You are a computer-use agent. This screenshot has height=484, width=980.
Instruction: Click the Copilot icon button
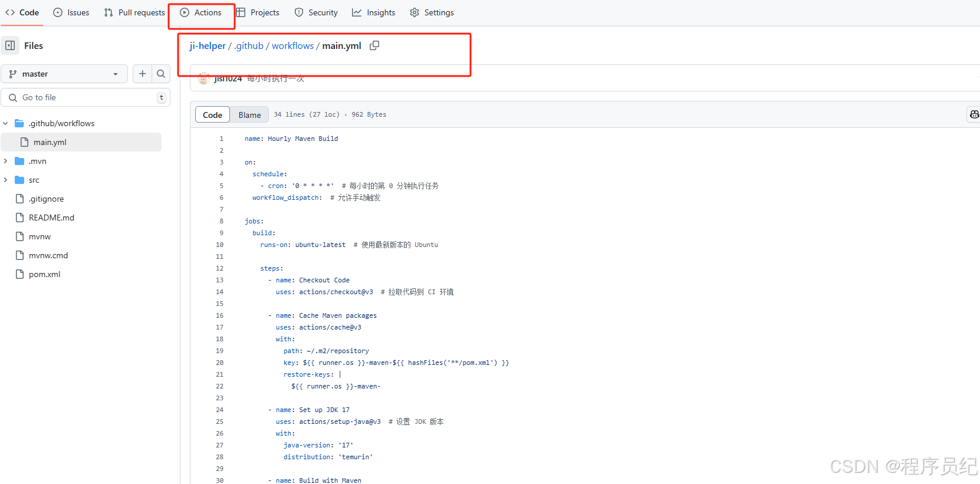tap(974, 114)
